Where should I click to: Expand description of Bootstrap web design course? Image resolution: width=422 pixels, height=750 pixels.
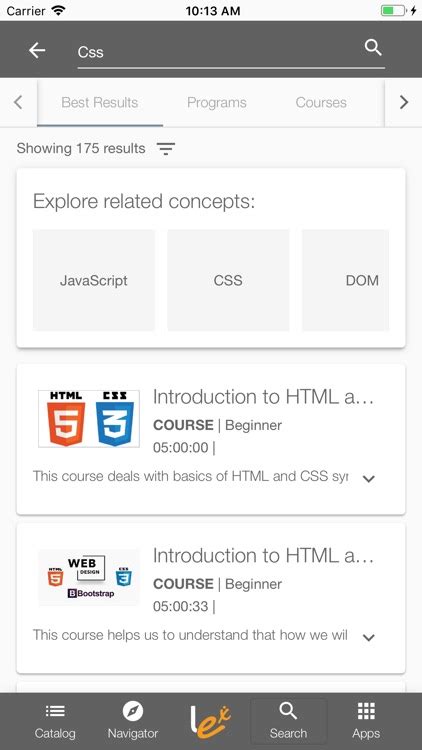(368, 637)
